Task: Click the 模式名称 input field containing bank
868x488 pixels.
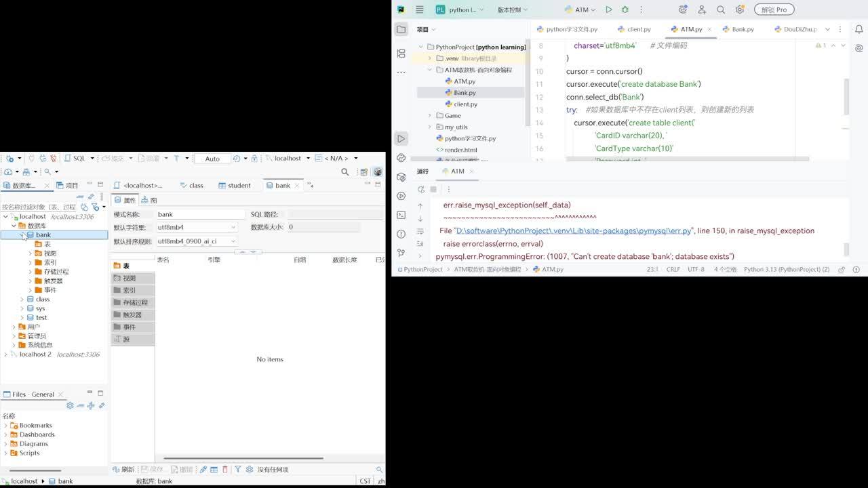Action: 200,214
